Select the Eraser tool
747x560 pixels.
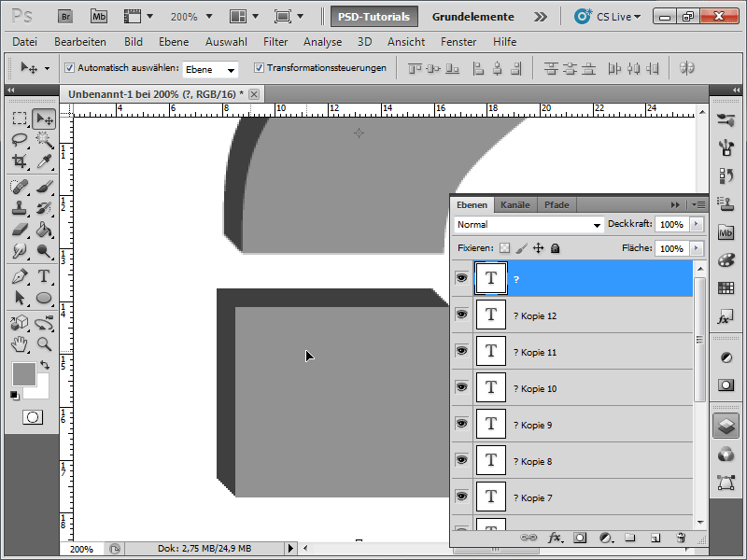(20, 230)
